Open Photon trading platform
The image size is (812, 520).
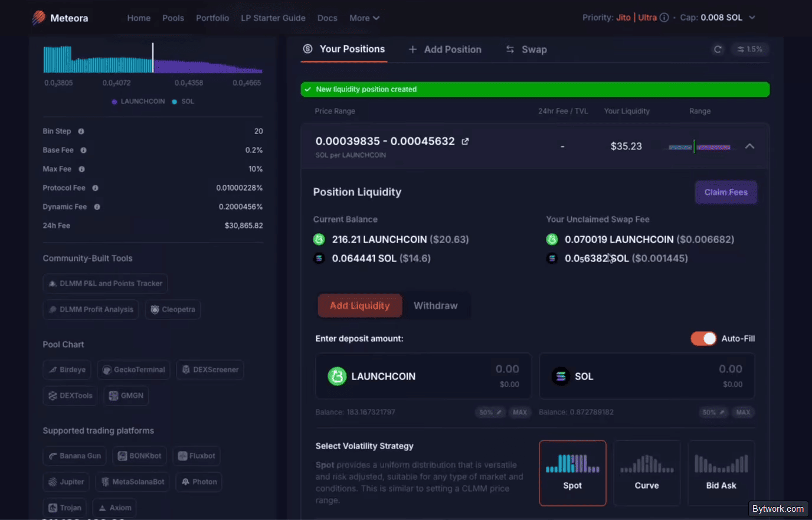(199, 482)
